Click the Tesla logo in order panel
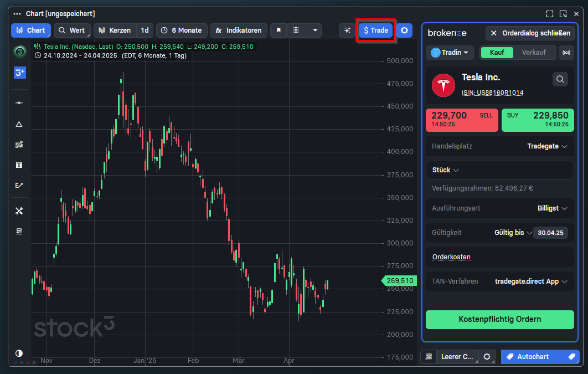588x374 pixels. click(x=443, y=85)
